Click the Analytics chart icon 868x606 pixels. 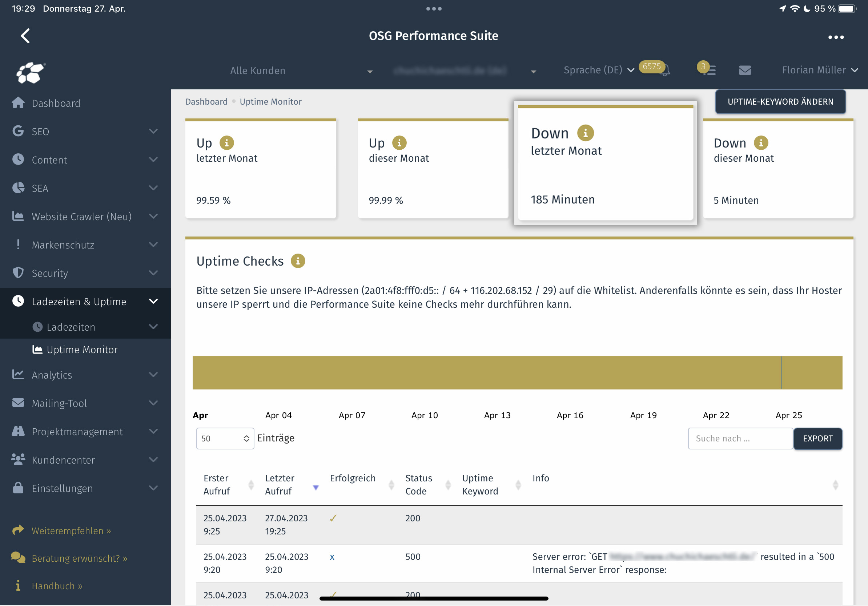pos(18,375)
